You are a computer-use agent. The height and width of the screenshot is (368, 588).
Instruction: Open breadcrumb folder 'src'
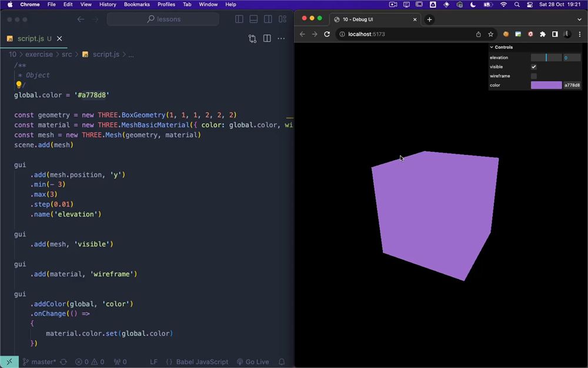67,54
